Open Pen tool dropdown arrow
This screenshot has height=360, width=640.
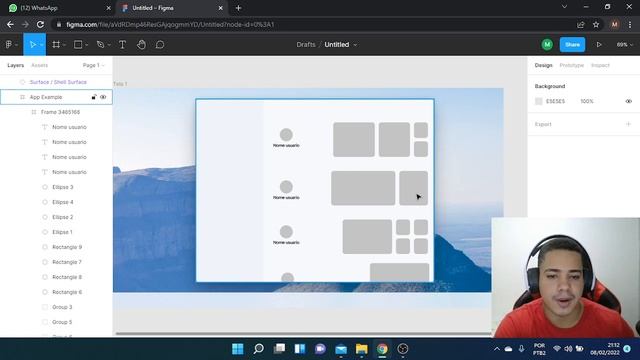(x=109, y=45)
